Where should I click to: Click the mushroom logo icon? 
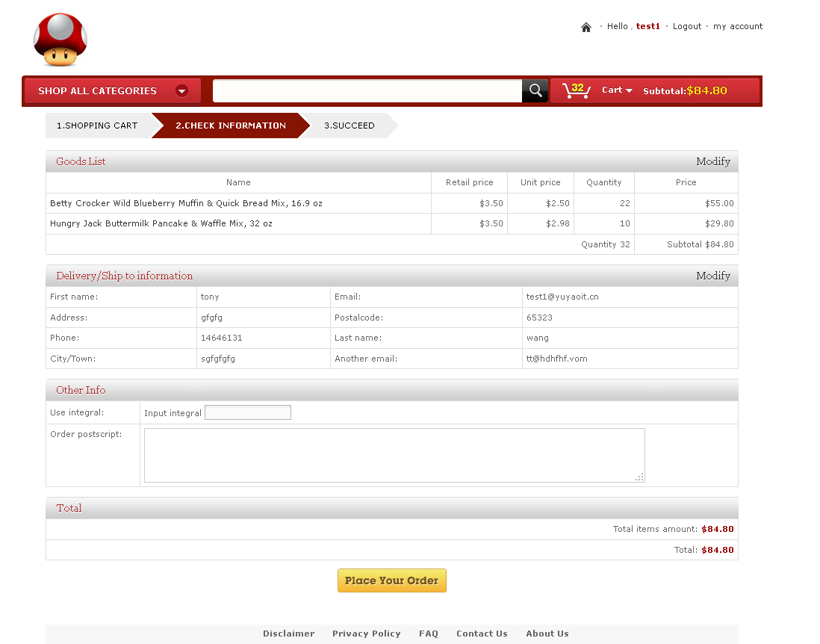click(60, 40)
